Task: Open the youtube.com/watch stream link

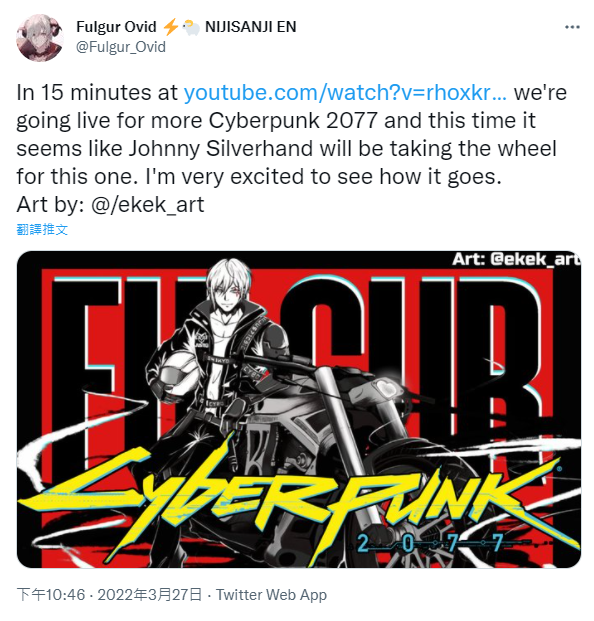Action: click(345, 93)
